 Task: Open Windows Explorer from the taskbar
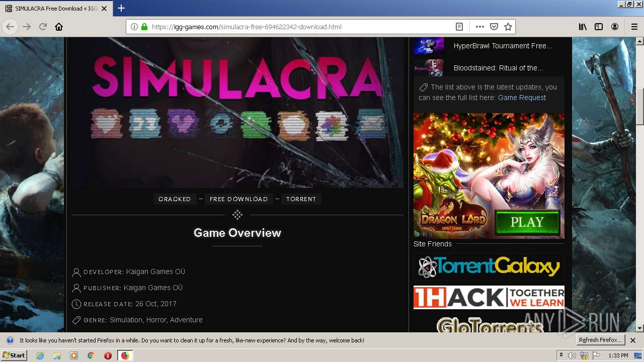coord(57,355)
